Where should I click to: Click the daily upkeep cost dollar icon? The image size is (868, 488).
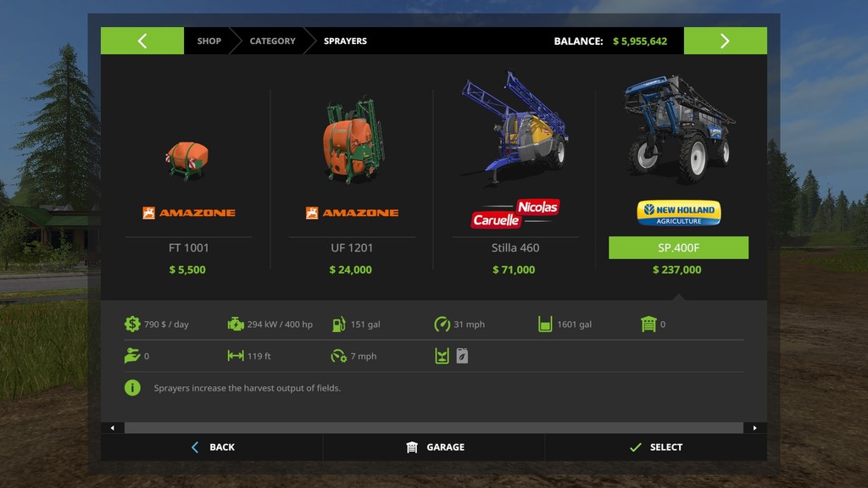tap(132, 324)
